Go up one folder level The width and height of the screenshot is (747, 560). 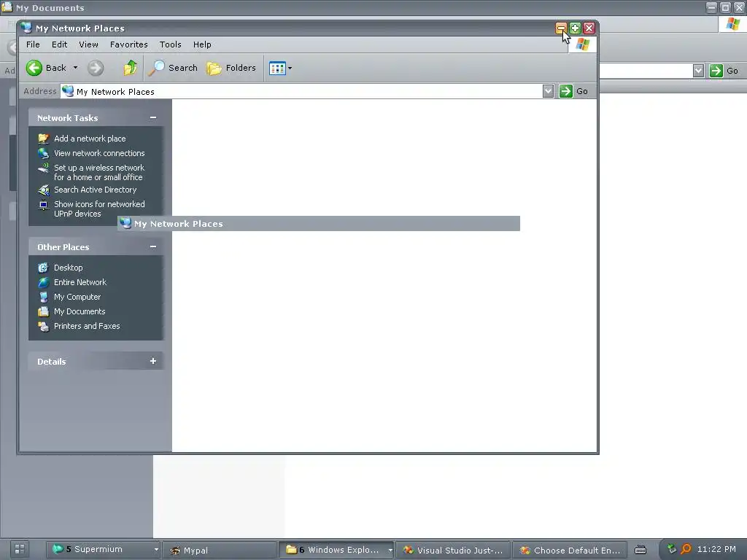click(130, 68)
